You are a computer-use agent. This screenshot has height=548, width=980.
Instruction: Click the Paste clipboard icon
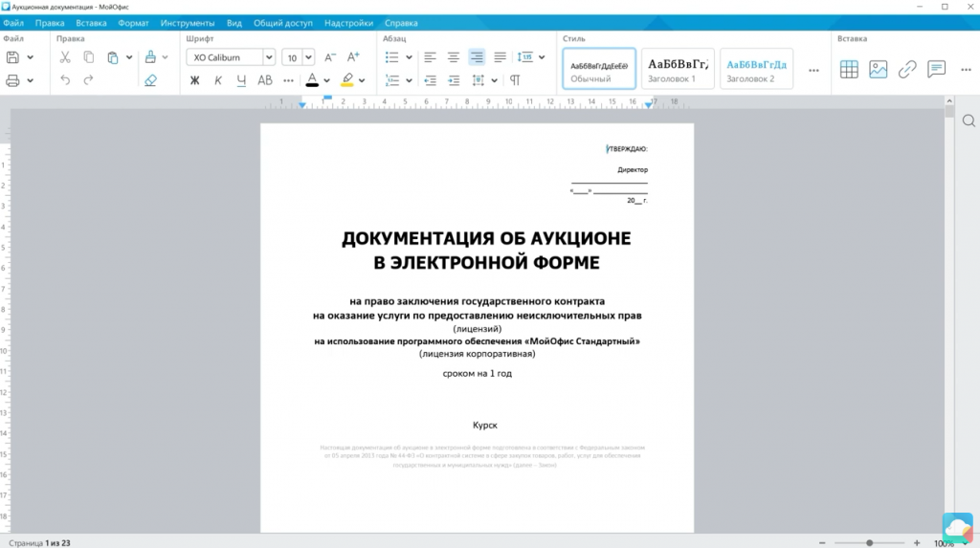pyautogui.click(x=113, y=57)
